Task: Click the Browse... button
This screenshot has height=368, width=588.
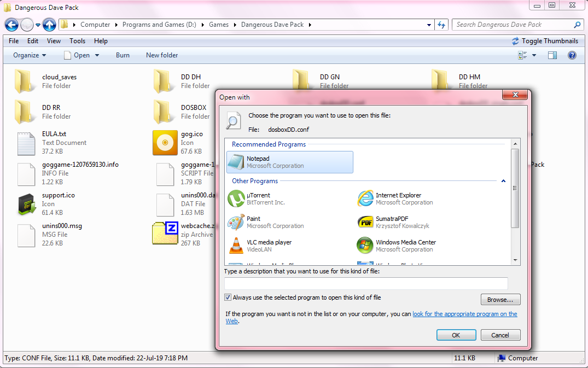Action: tap(500, 300)
